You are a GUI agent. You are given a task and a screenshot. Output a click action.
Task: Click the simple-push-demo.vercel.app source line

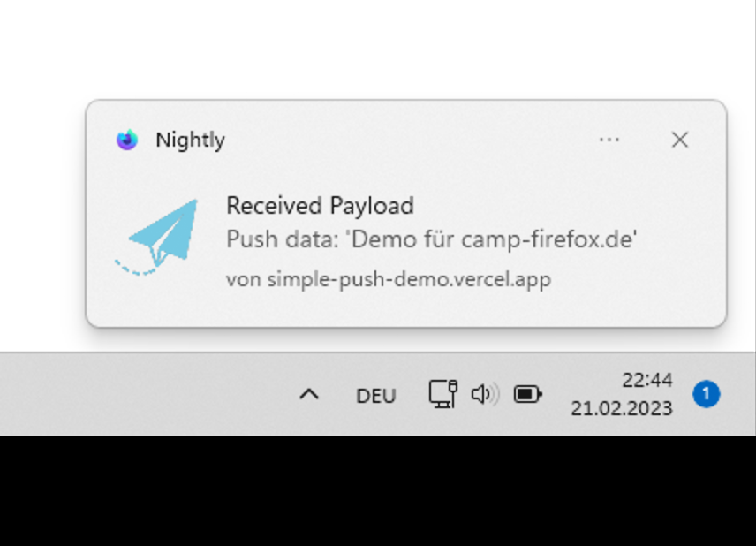pyautogui.click(x=388, y=279)
